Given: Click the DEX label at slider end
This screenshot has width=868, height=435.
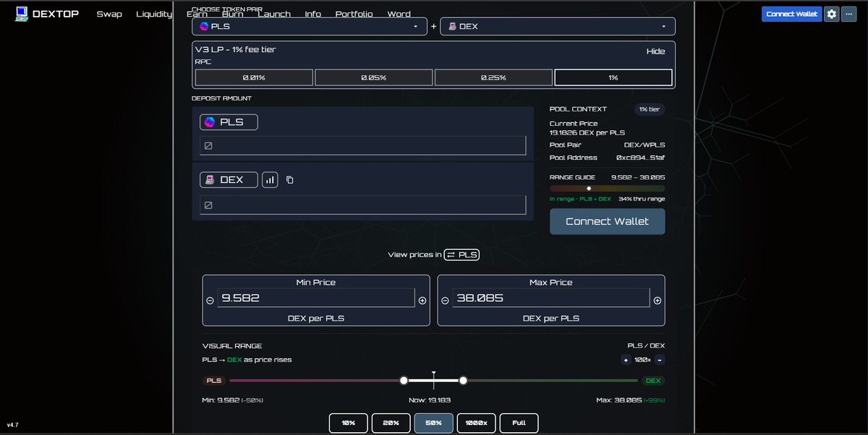Looking at the screenshot, I should [653, 381].
